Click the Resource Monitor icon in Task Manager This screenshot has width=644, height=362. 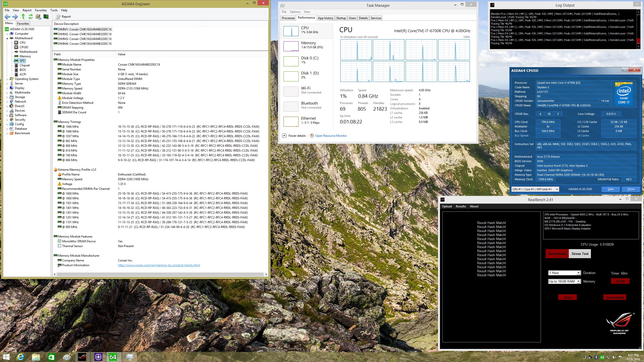[x=312, y=135]
